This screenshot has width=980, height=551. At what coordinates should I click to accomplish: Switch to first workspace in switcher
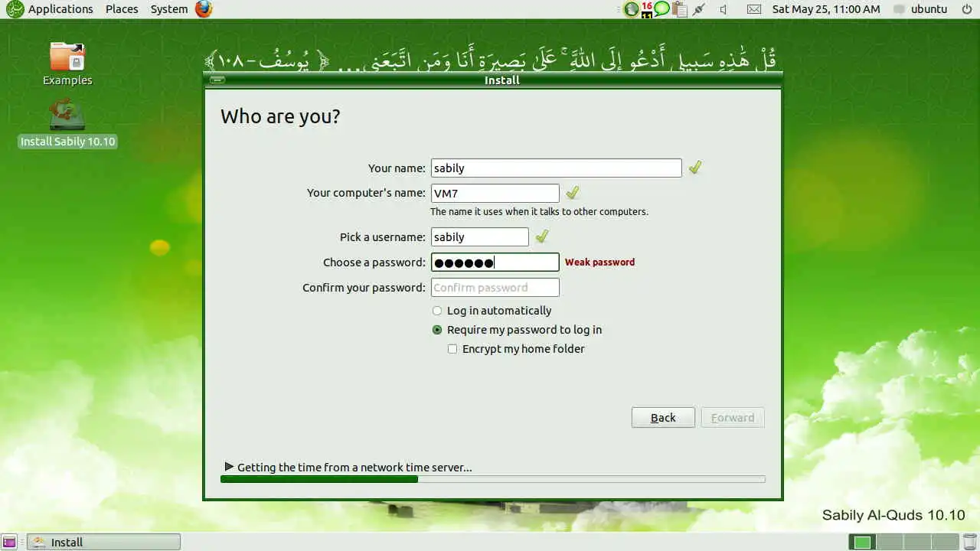863,542
